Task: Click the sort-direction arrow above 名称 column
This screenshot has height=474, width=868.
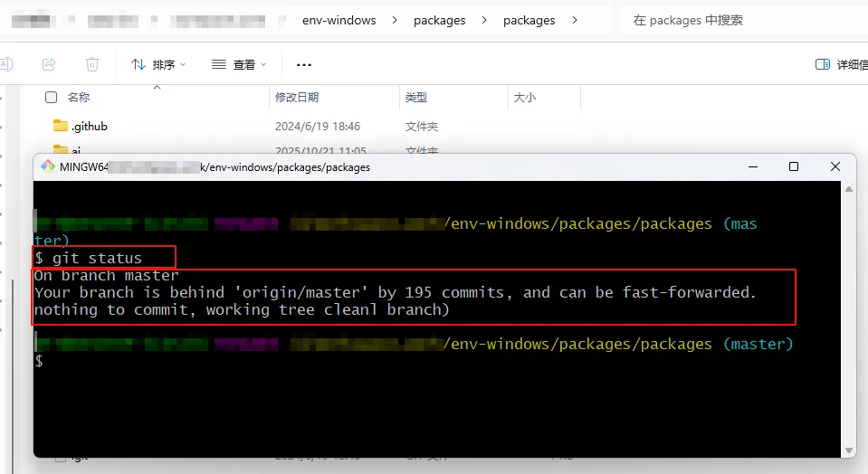Action: [157, 88]
